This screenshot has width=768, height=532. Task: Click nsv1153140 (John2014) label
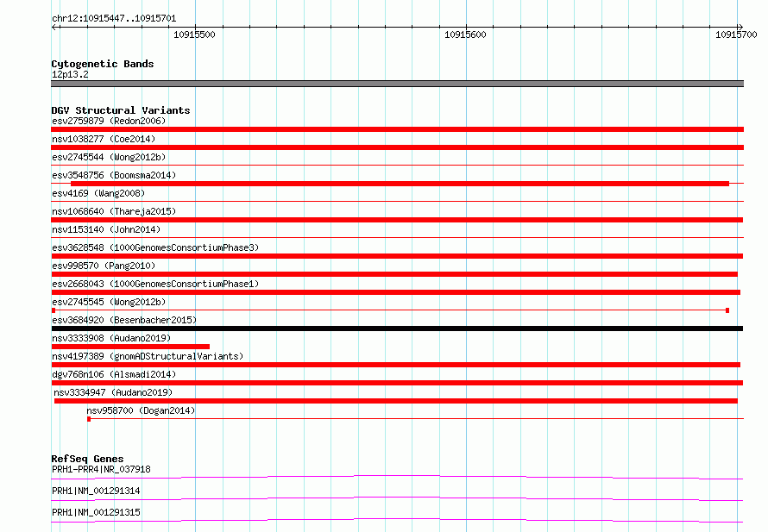[x=106, y=229]
